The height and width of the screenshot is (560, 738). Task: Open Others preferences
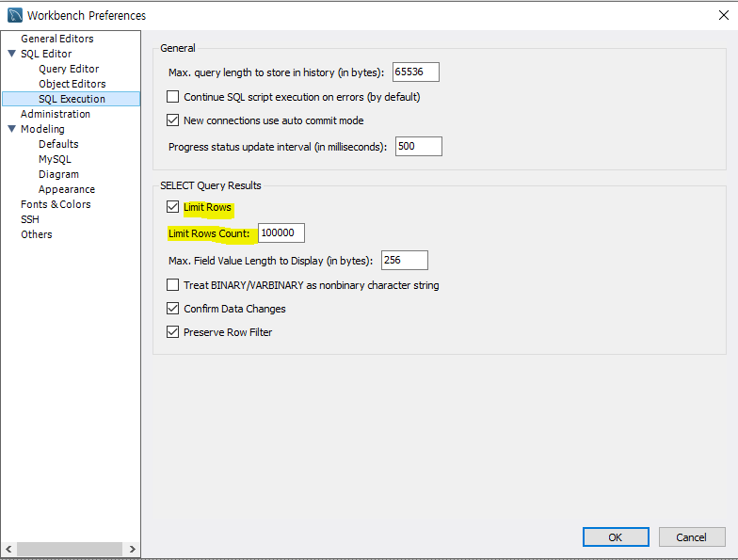click(x=36, y=234)
